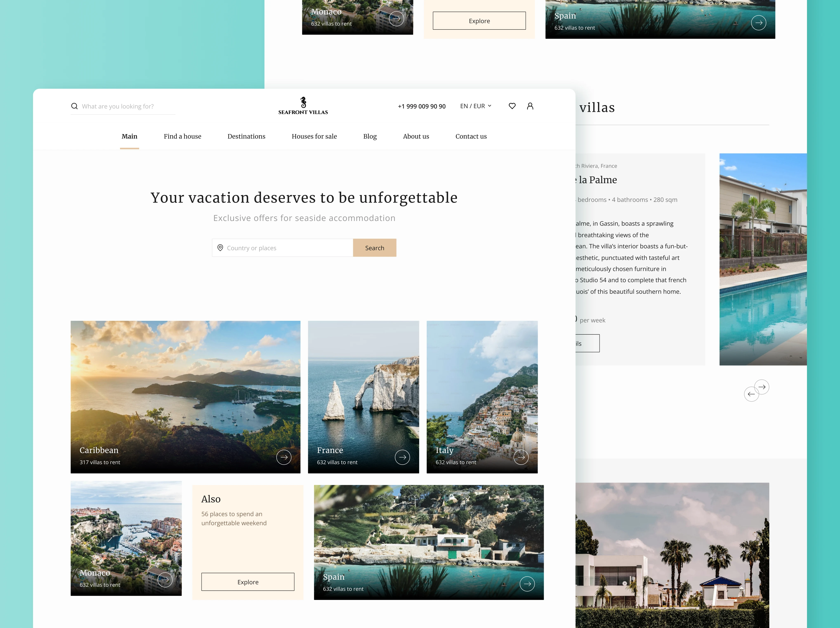Click '317 villas to rent' text
The width and height of the screenshot is (840, 628).
pos(100,463)
